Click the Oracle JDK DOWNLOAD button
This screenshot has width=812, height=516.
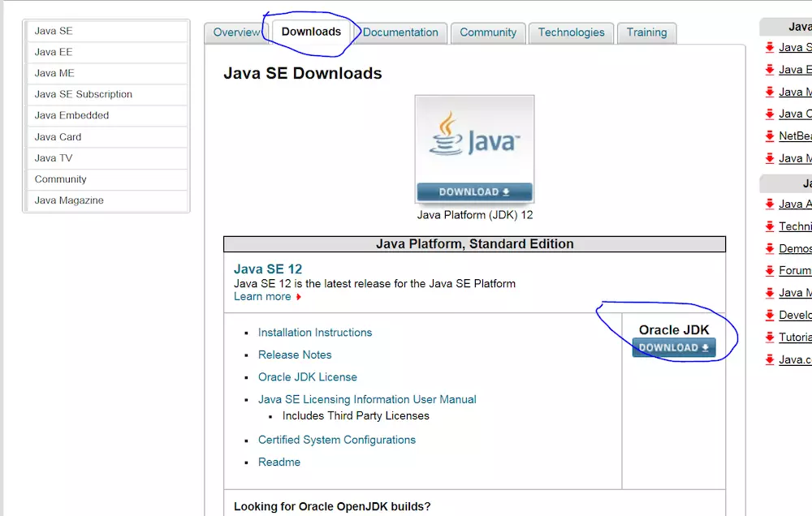pos(674,348)
